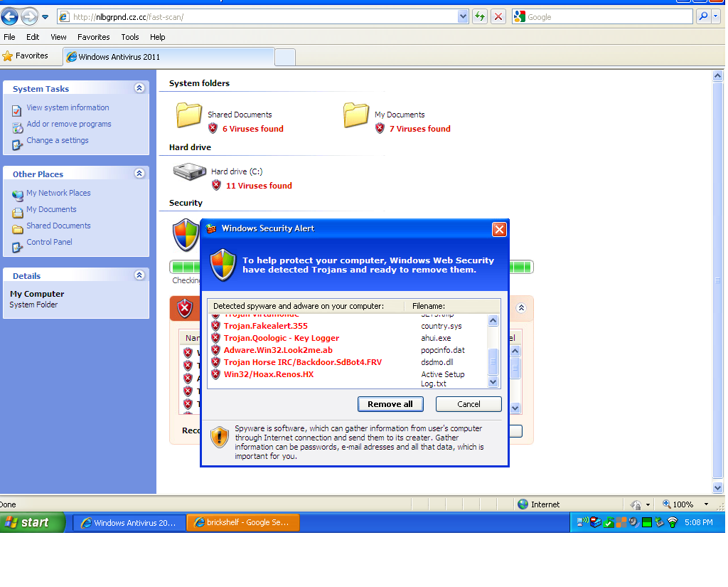Click the Control Panel link

pyautogui.click(x=49, y=242)
